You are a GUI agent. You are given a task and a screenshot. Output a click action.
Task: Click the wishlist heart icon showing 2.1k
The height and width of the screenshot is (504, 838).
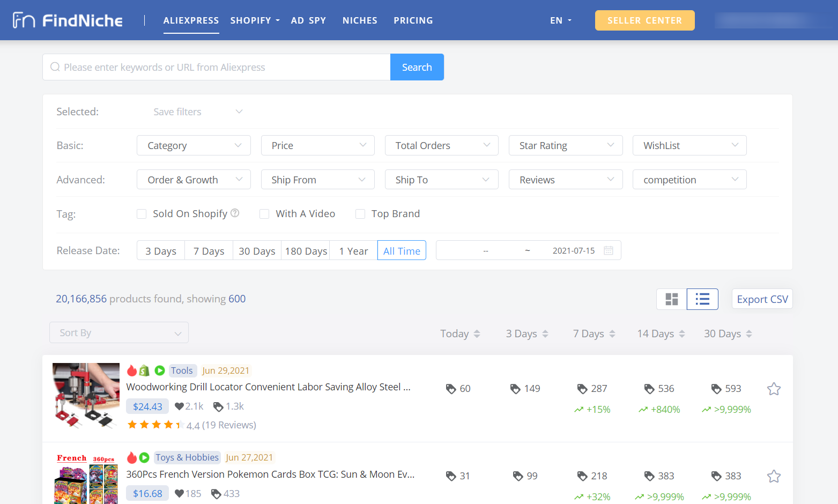coord(180,406)
